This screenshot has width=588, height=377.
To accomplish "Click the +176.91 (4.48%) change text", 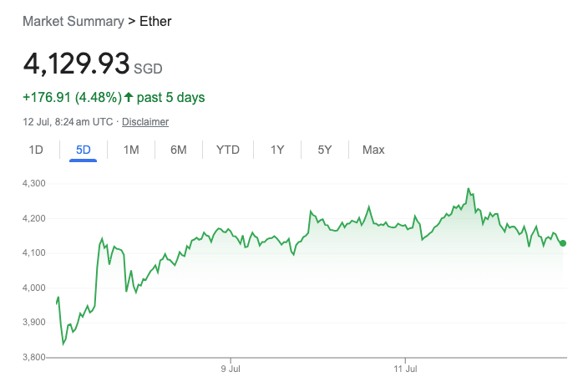I will [73, 98].
